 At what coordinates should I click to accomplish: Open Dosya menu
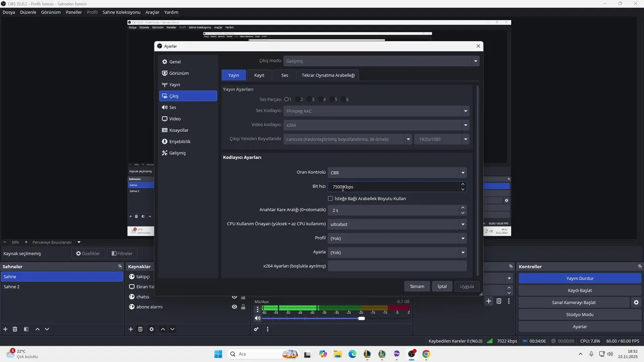click(x=9, y=12)
